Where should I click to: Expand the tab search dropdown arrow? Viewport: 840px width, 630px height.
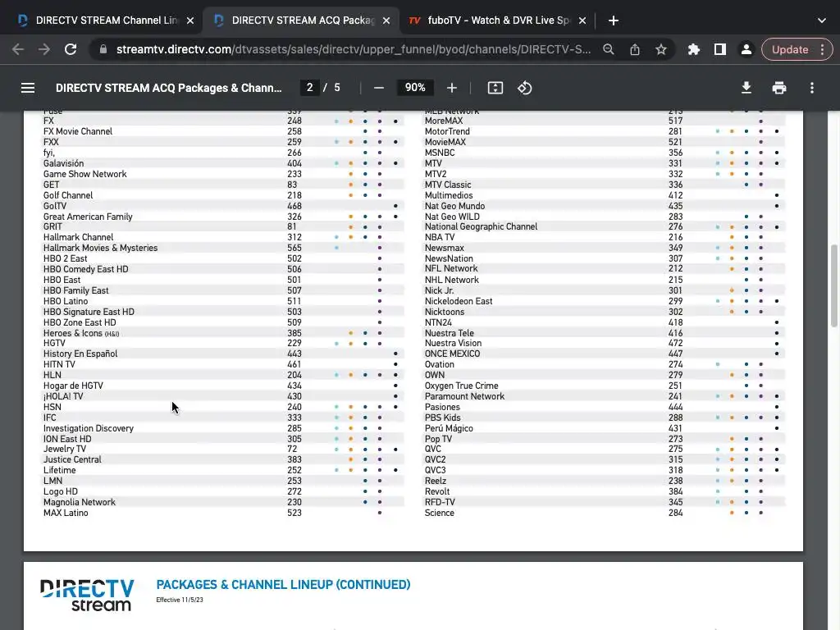(x=822, y=21)
